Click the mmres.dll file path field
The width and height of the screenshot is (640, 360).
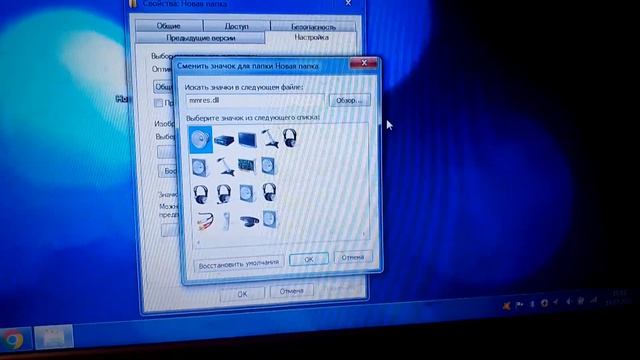255,100
